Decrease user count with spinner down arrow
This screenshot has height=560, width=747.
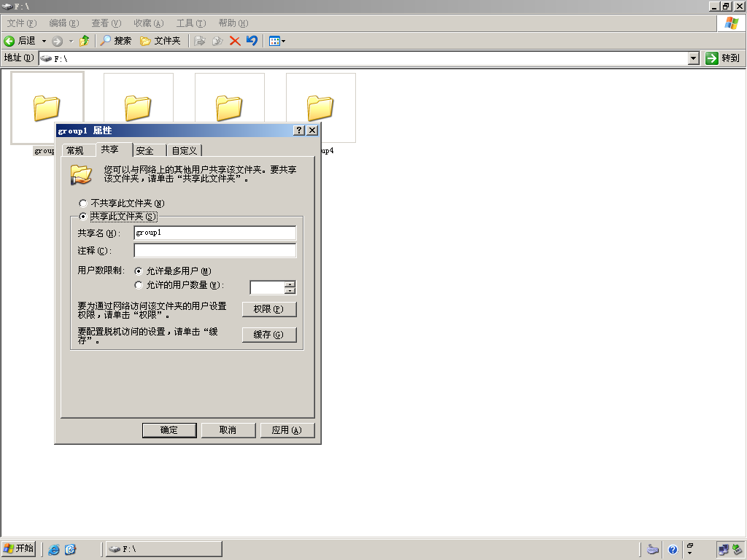pos(290,291)
